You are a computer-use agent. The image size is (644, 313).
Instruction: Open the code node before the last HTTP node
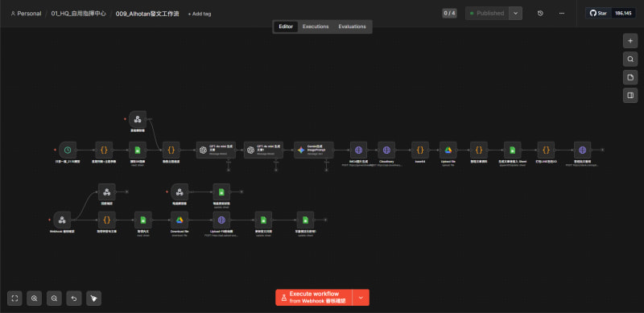tap(546, 150)
